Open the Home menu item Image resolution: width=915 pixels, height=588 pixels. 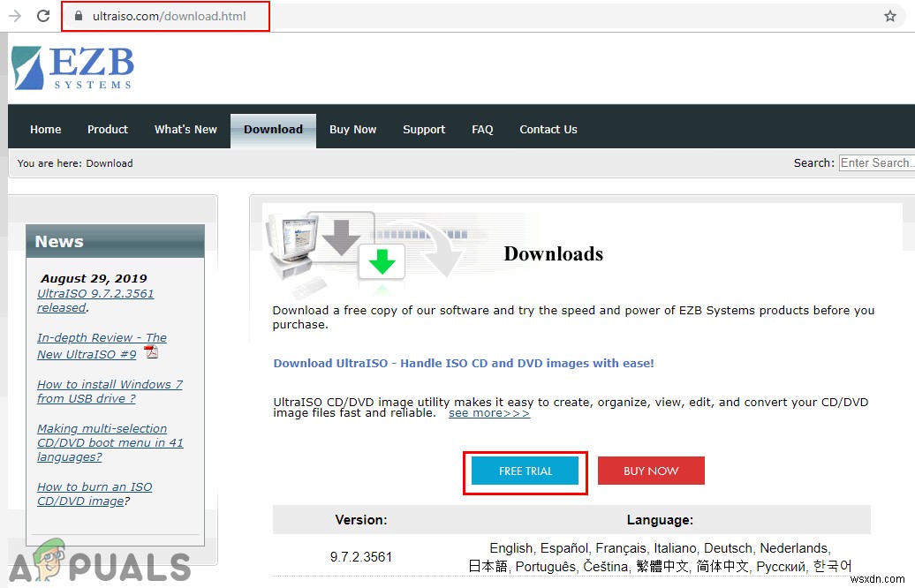46,130
